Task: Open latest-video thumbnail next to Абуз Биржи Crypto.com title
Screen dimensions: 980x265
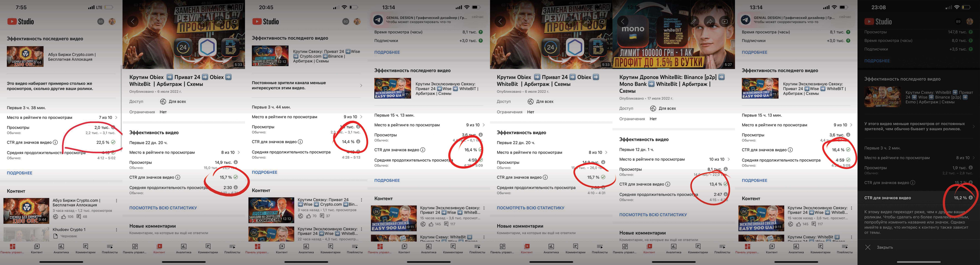Action: click(25, 56)
